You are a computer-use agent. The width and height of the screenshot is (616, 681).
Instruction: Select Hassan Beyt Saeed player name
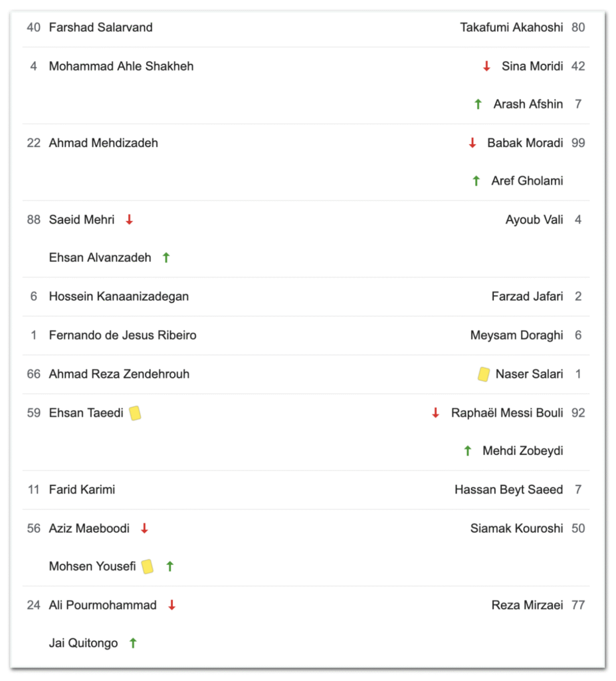click(x=508, y=489)
